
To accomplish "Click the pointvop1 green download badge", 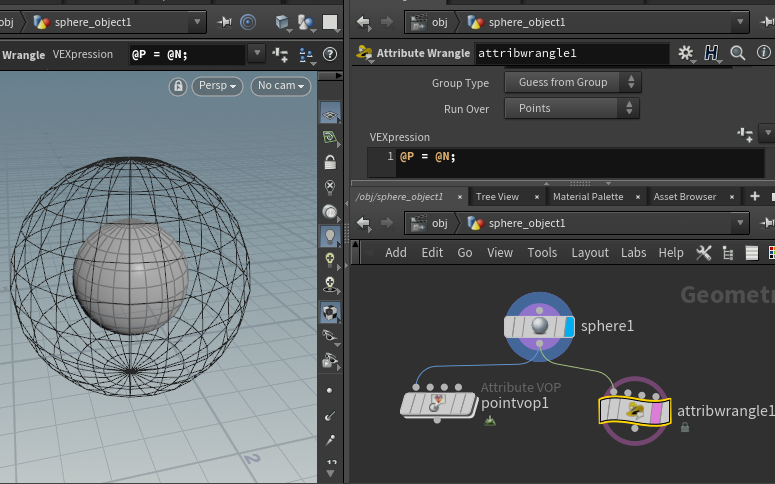I will pyautogui.click(x=490, y=421).
